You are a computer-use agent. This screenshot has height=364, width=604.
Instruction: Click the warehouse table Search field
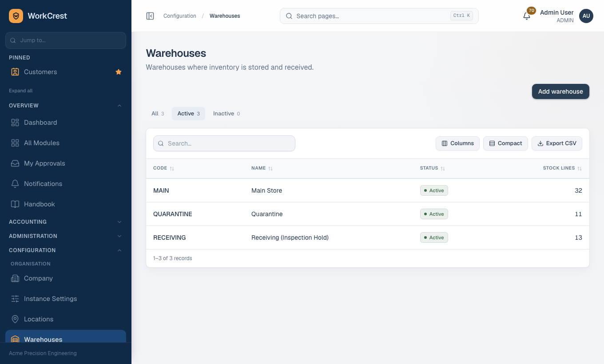coord(224,143)
